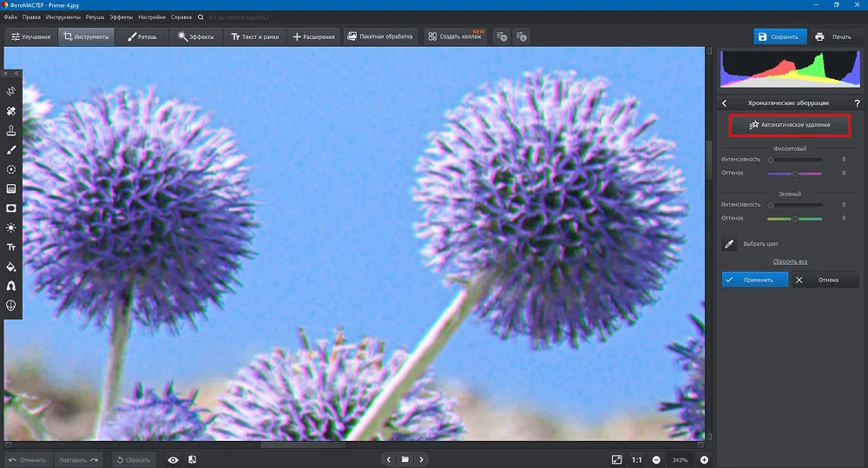Open the Инструменты tab
This screenshot has width=868, height=468.
[x=86, y=36]
